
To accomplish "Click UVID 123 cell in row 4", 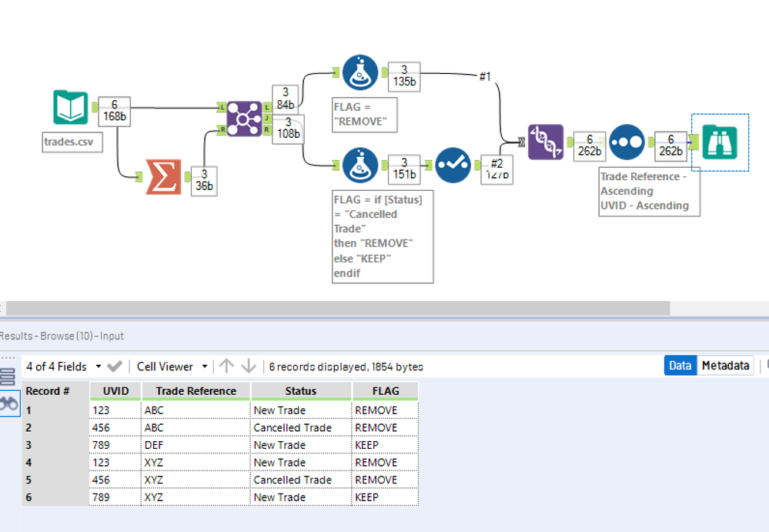I will 115,463.
